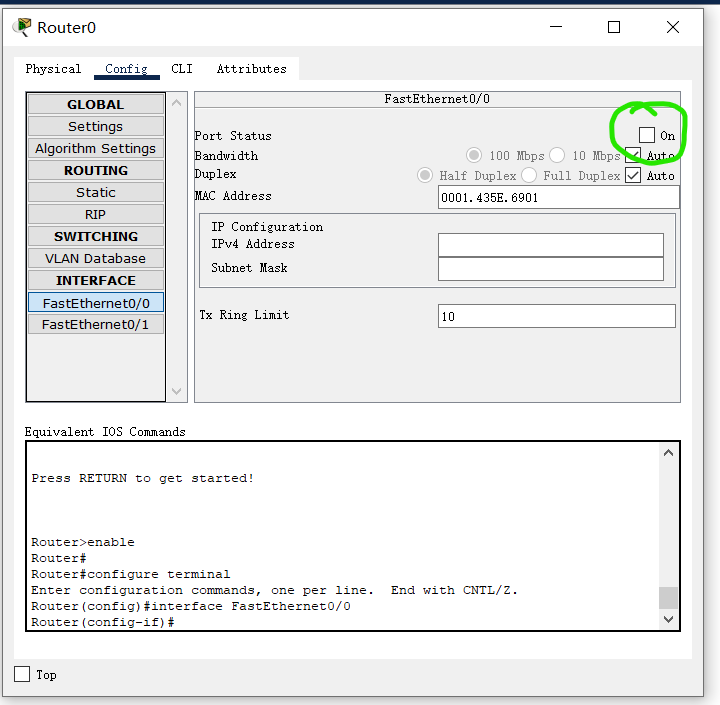
Task: Click IOS commands scroll up arrow
Action: tap(669, 453)
